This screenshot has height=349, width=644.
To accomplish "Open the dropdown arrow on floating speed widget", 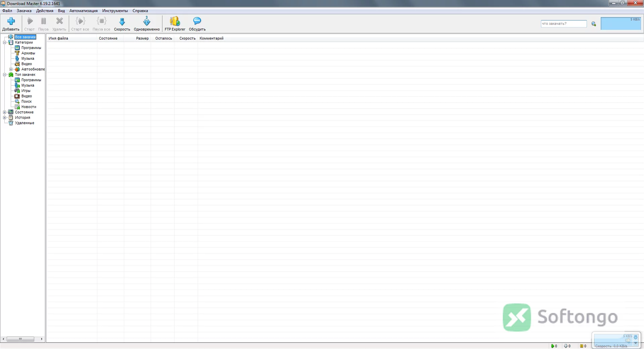I will 636,343.
